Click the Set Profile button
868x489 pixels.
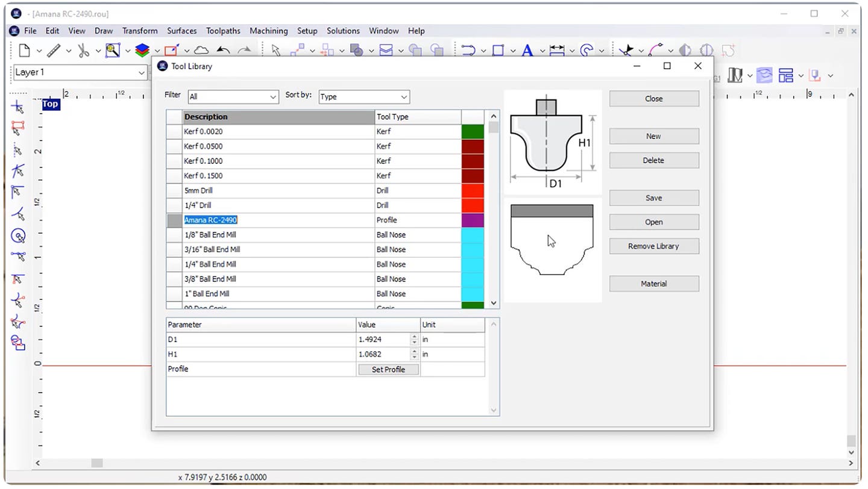(x=388, y=369)
